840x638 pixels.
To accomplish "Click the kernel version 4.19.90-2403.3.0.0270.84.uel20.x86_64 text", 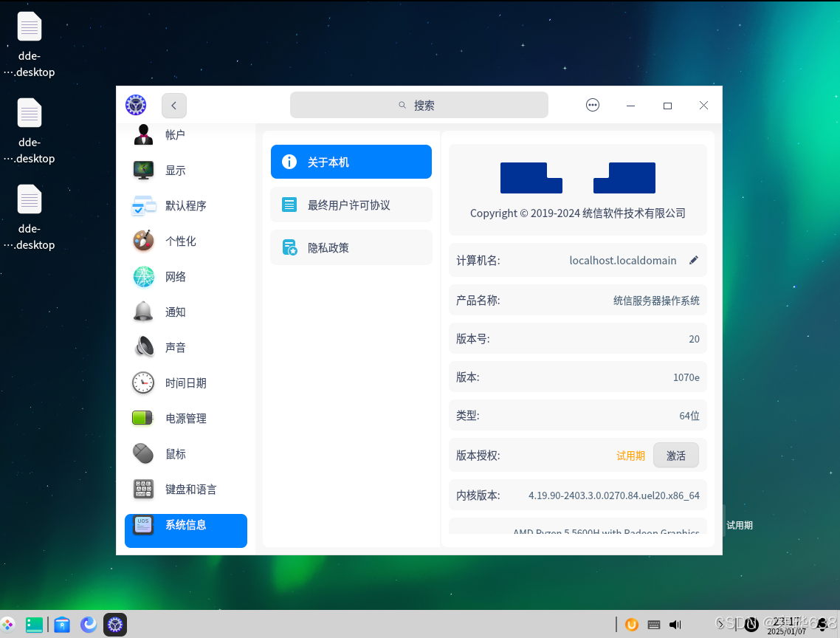I will (x=614, y=495).
